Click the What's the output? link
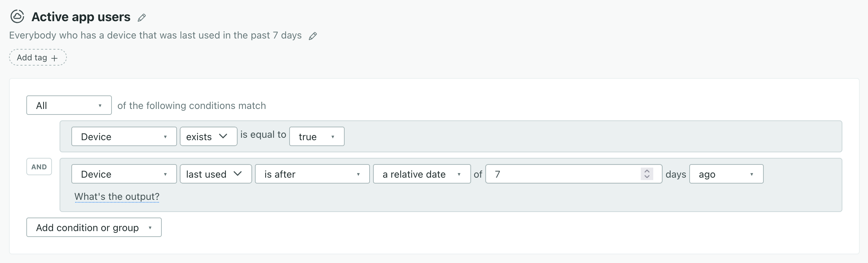Screen dimensions: 868x263 point(117,197)
